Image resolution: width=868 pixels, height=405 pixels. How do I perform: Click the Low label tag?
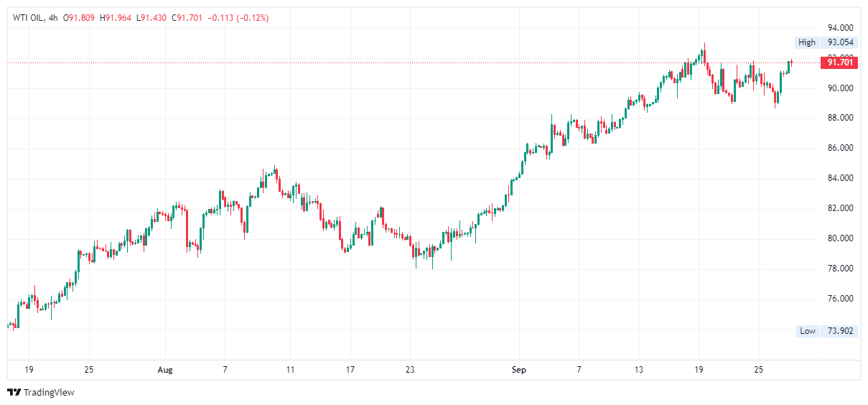point(807,331)
